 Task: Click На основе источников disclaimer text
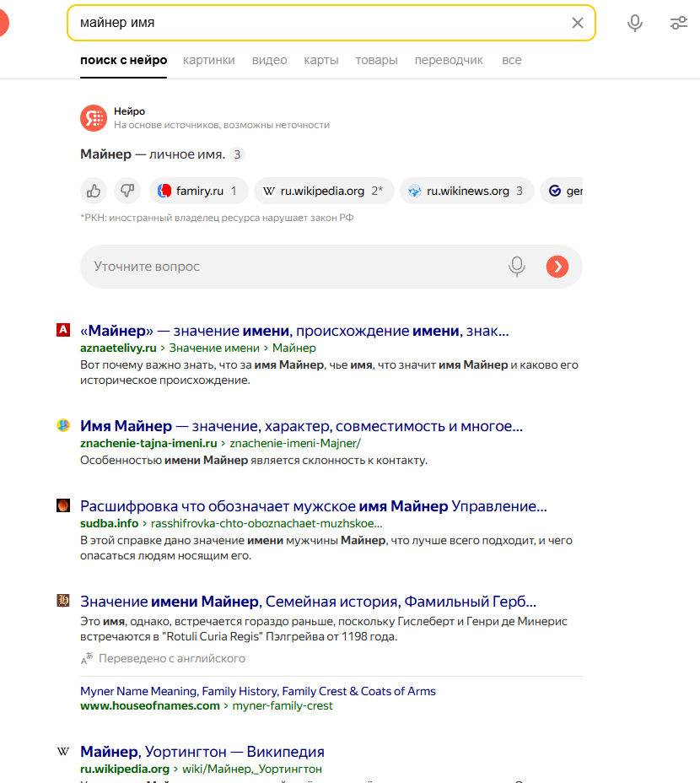(x=222, y=126)
